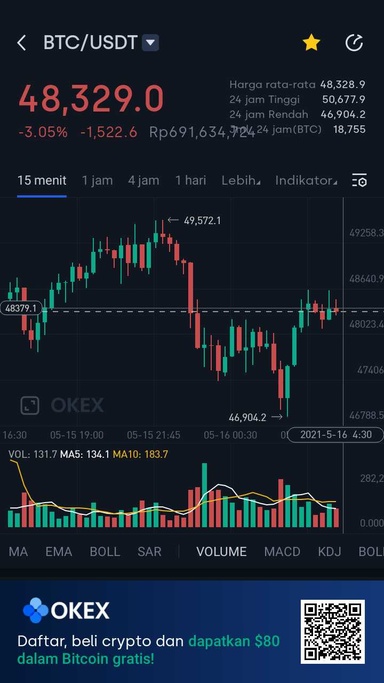Enable the SAR indicator
The width and height of the screenshot is (384, 683).
(x=149, y=551)
